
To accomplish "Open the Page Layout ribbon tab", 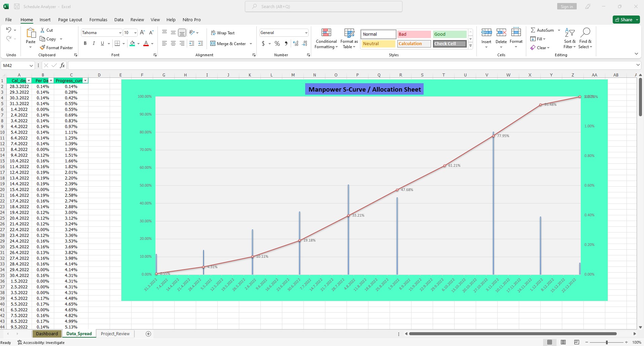I will pyautogui.click(x=70, y=20).
